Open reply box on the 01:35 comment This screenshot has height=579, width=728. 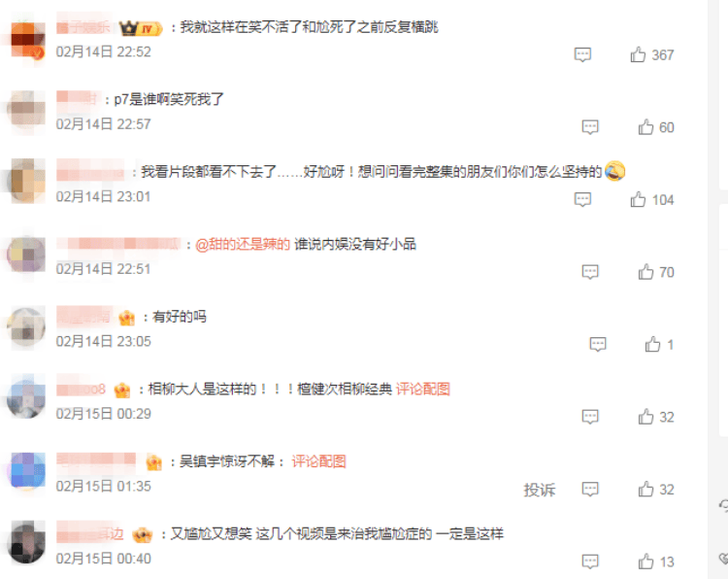(x=590, y=489)
